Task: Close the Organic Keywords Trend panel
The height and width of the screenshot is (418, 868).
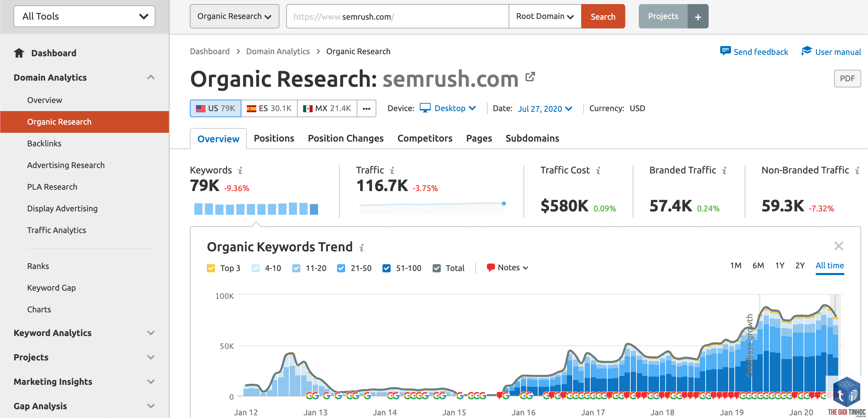Action: click(x=839, y=246)
